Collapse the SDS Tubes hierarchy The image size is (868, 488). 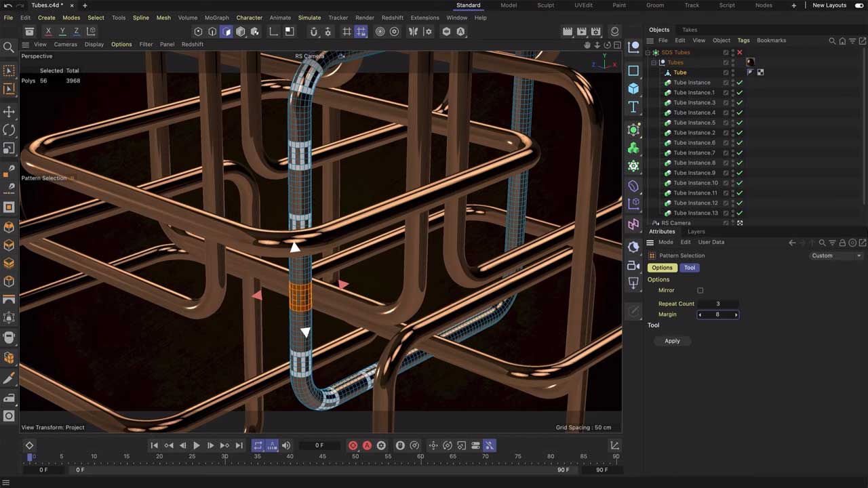(x=649, y=52)
